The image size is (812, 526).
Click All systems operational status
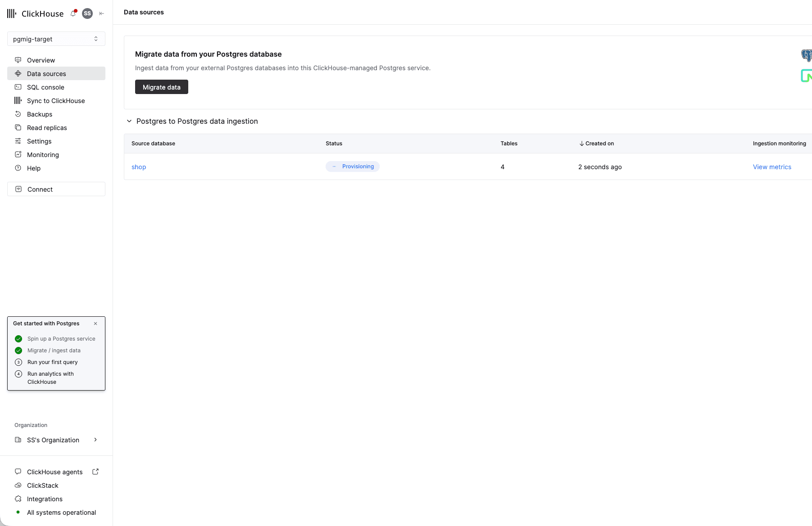coord(61,512)
